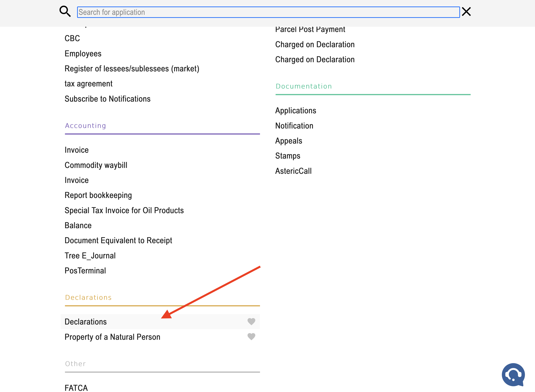Click the Declarations section heading
The image size is (535, 392).
(x=88, y=298)
